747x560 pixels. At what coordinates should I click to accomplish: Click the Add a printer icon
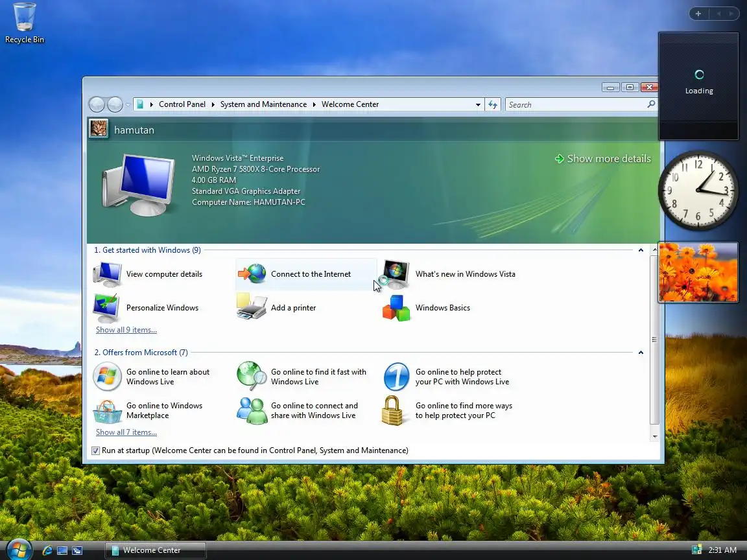tap(252, 307)
